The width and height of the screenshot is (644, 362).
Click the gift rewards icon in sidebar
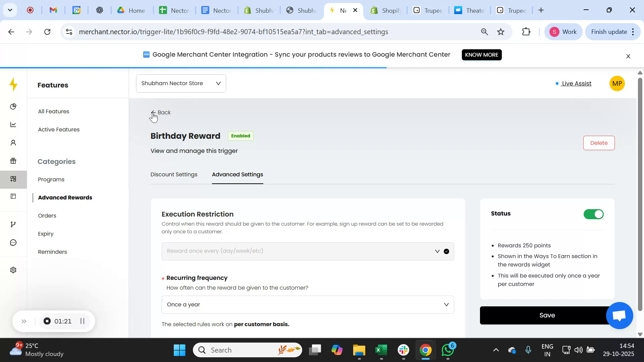click(13, 161)
